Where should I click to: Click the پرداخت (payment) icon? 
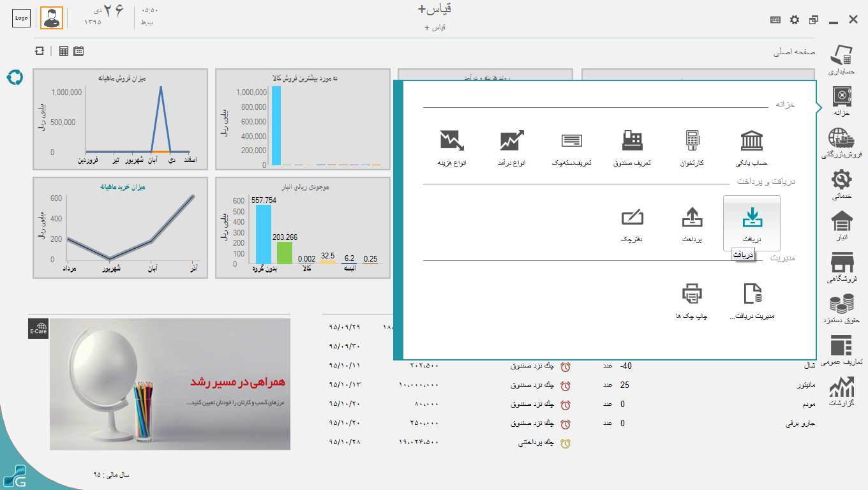click(x=692, y=224)
